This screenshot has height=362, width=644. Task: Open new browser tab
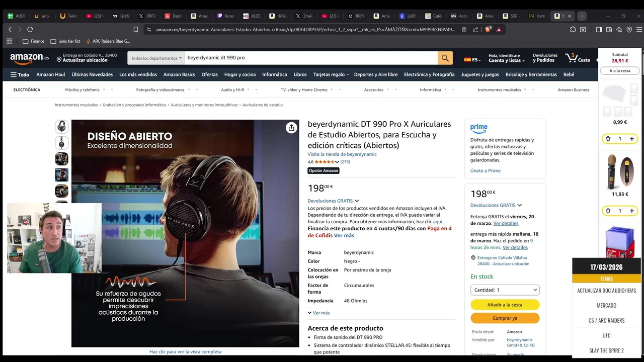[x=582, y=16]
